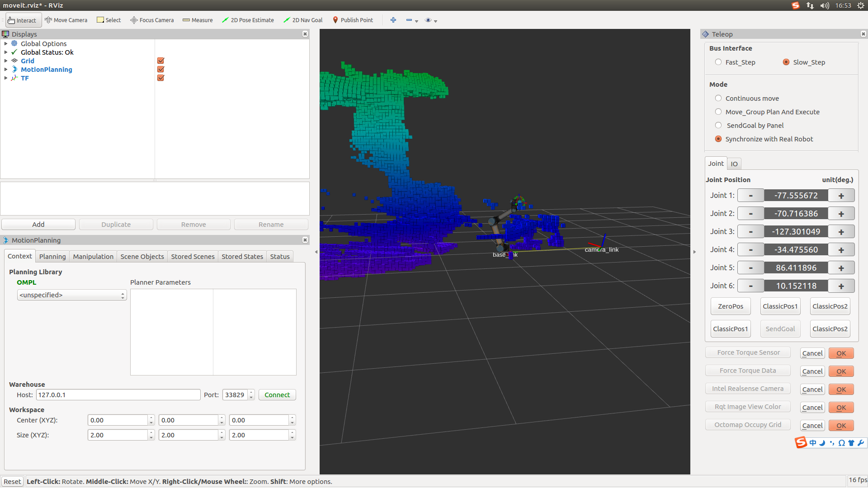
Task: Select the 2D Pose Estimate tool
Action: point(248,20)
